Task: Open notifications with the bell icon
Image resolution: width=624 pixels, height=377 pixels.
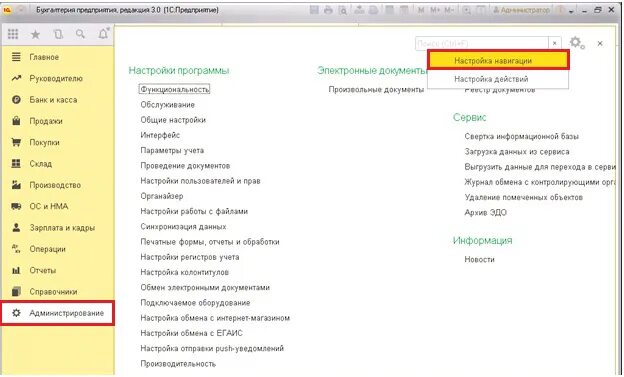Action: coord(103,34)
